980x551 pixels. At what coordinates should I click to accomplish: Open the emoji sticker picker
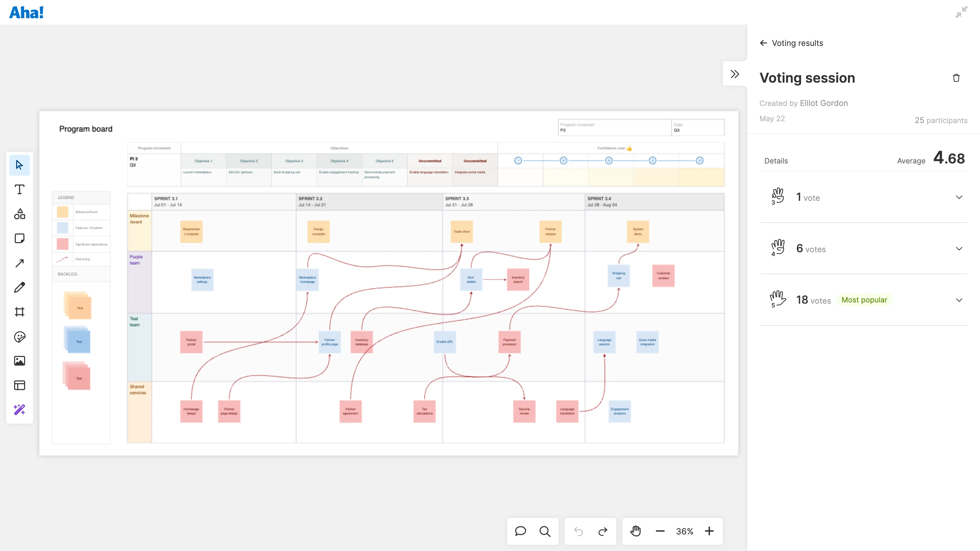[x=19, y=336]
